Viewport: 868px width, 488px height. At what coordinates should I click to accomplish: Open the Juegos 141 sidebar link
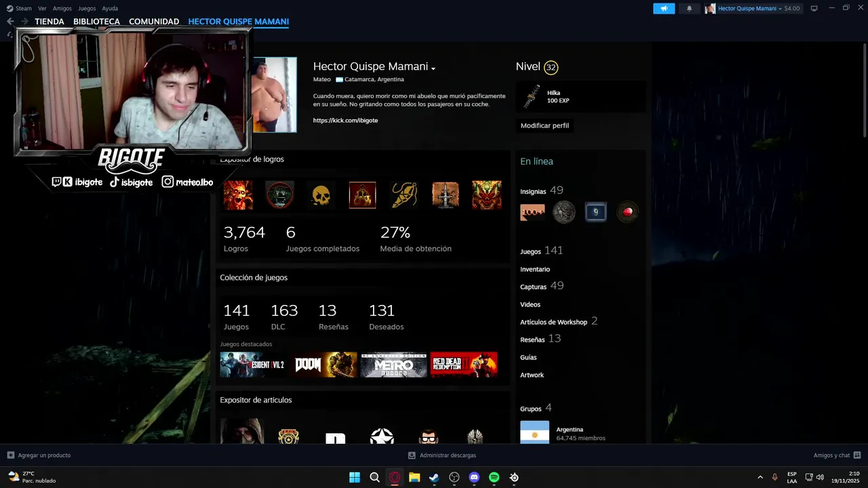(542, 251)
